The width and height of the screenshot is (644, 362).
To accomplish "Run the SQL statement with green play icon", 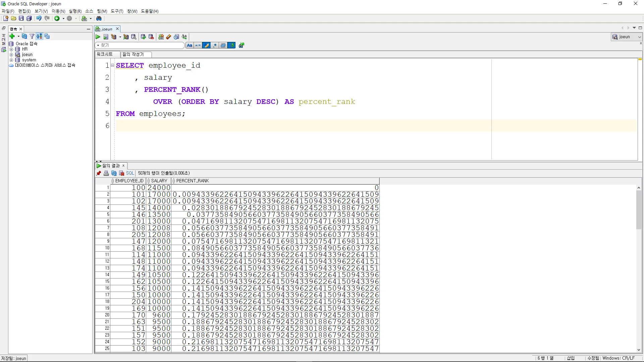I will (x=98, y=37).
